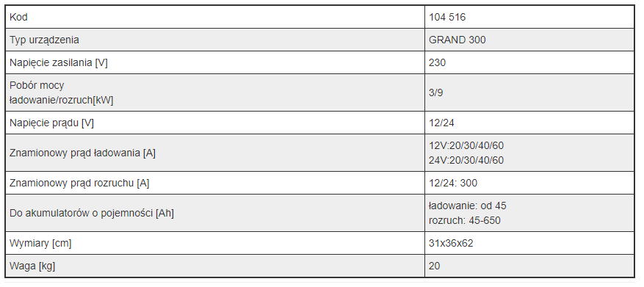Click the 'Kod' label cell

pos(215,17)
